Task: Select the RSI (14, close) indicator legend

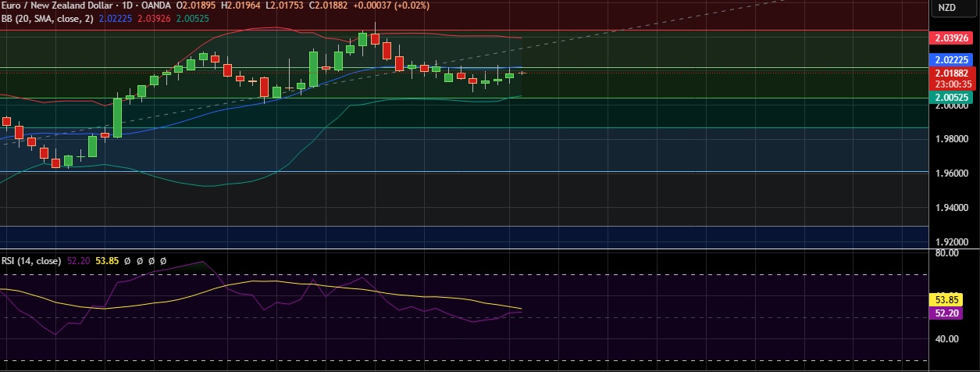Action: [x=31, y=261]
